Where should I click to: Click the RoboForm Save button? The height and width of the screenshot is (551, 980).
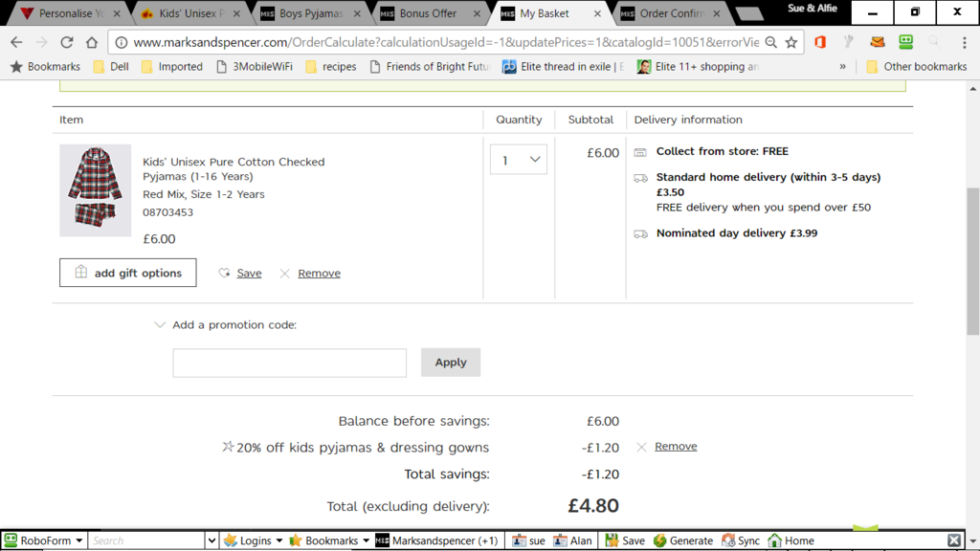pyautogui.click(x=625, y=540)
